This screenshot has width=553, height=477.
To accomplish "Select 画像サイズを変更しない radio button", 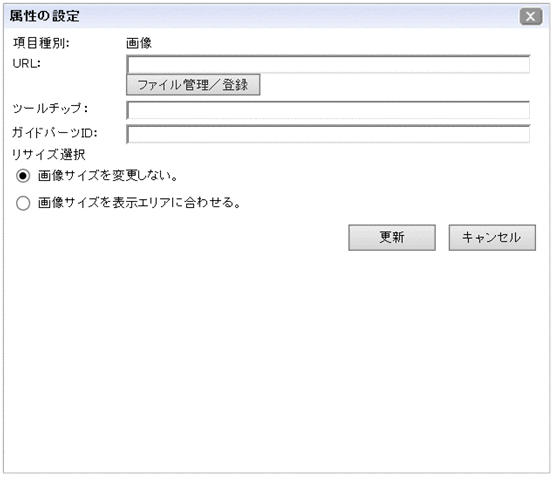I will (x=23, y=176).
